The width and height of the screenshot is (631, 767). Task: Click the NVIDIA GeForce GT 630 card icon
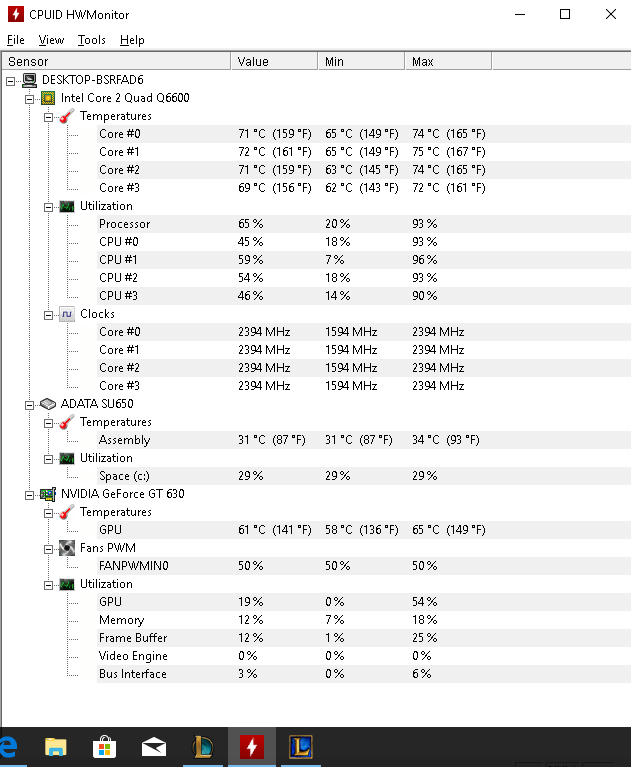click(x=48, y=494)
